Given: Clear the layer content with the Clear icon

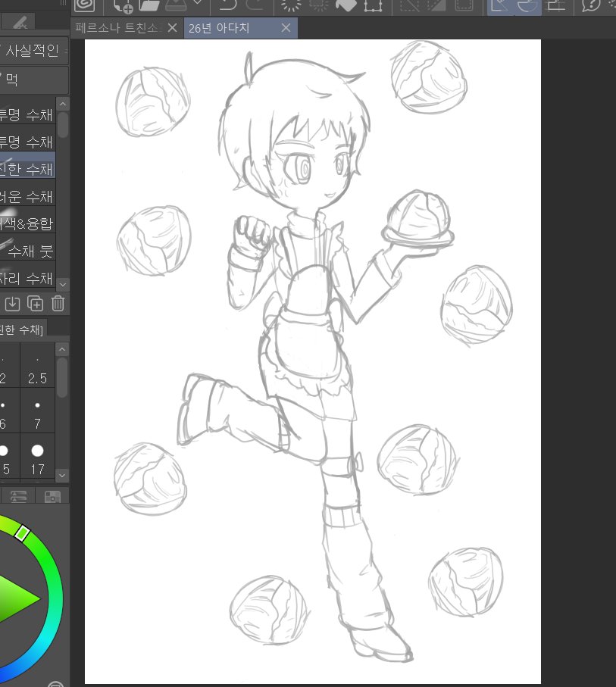Looking at the screenshot, I should 291,5.
